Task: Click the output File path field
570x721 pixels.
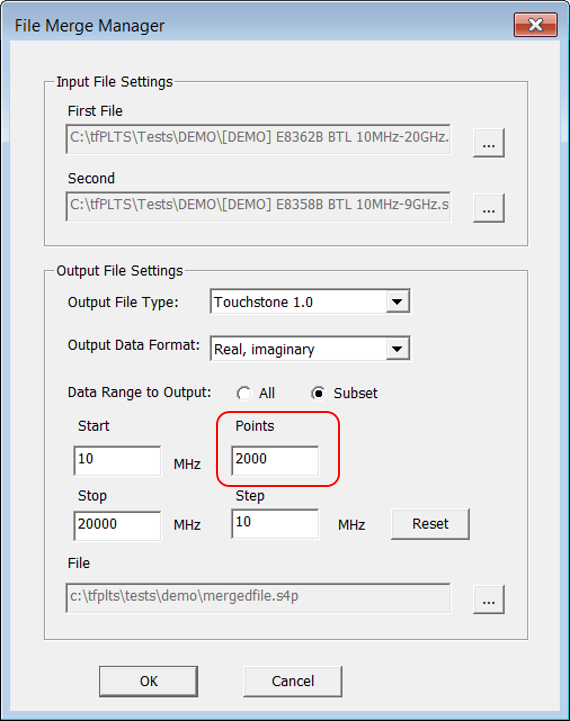Action: click(258, 598)
